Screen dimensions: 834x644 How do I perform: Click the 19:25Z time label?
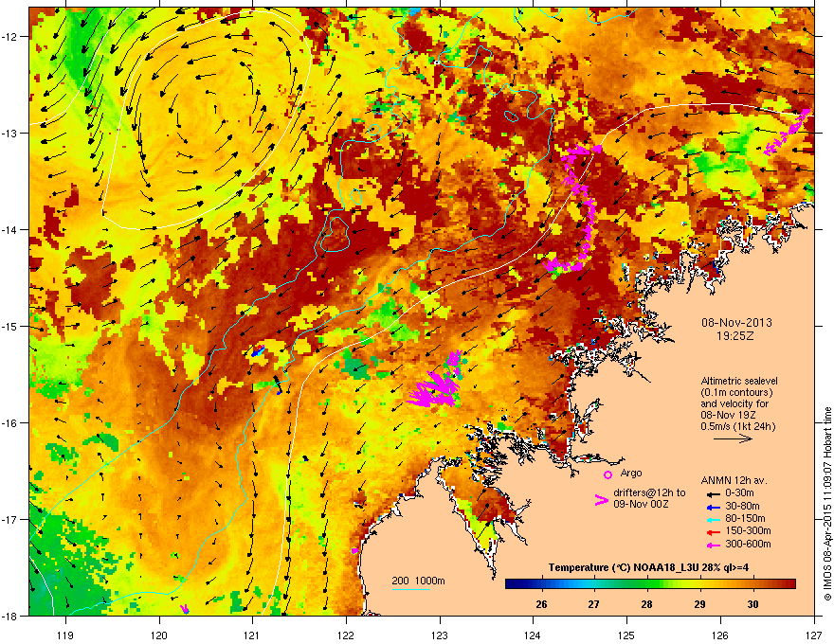coord(735,336)
